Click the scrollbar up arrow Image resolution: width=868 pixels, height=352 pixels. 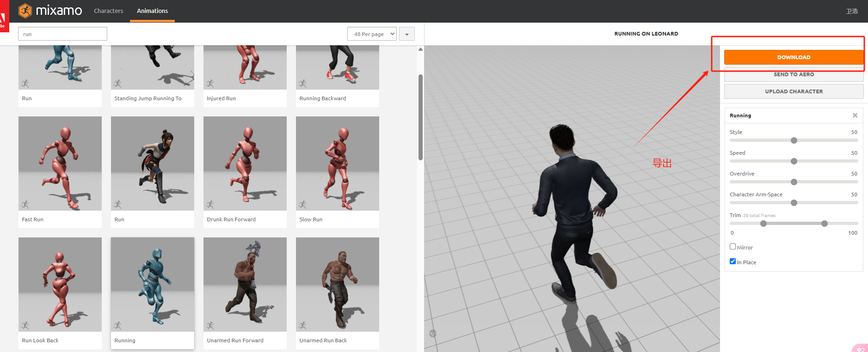pos(420,49)
